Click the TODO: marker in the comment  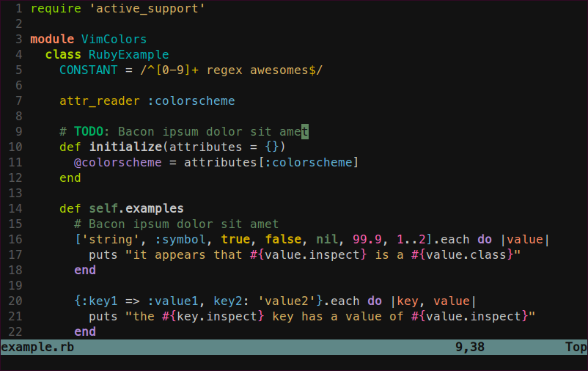click(92, 131)
